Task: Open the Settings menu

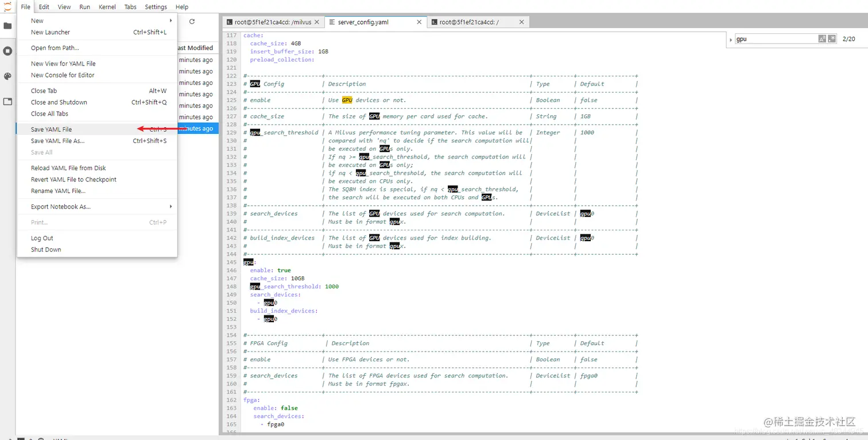Action: tap(156, 7)
